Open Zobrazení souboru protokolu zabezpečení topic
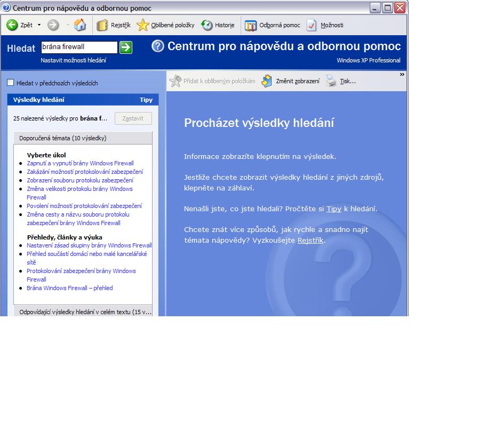Viewport: 478px width, 448px height. [x=80, y=180]
